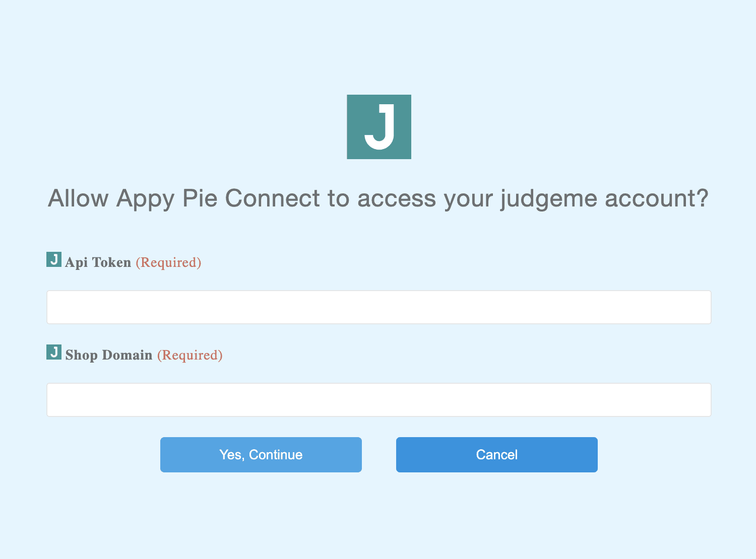This screenshot has height=559, width=756.
Task: Click the J icon beside Api Token
Action: [54, 260]
